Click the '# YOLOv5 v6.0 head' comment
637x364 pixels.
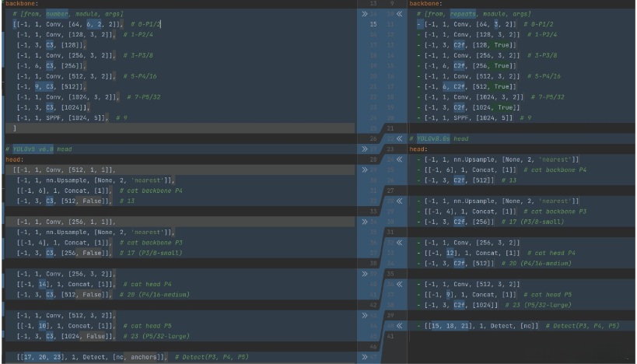[x=39, y=149]
